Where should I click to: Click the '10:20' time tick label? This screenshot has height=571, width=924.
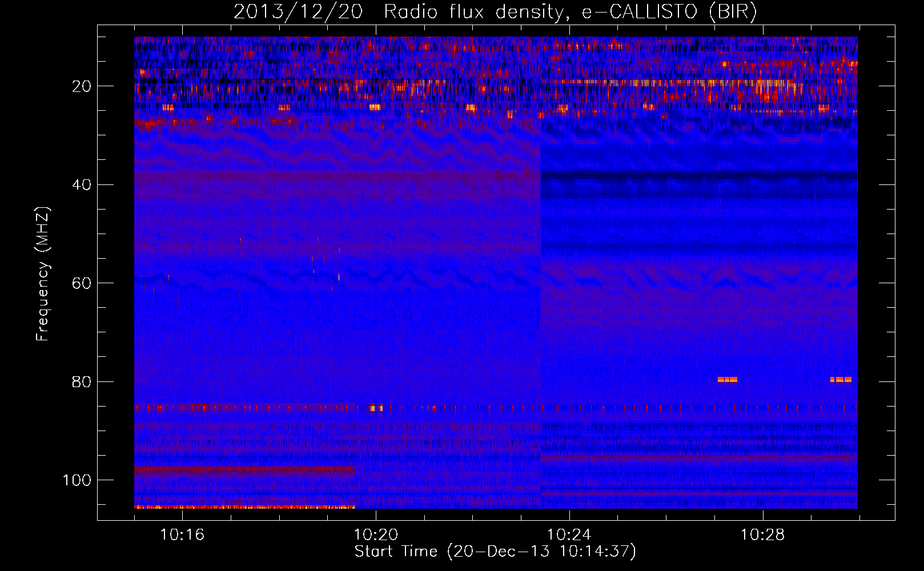click(376, 535)
